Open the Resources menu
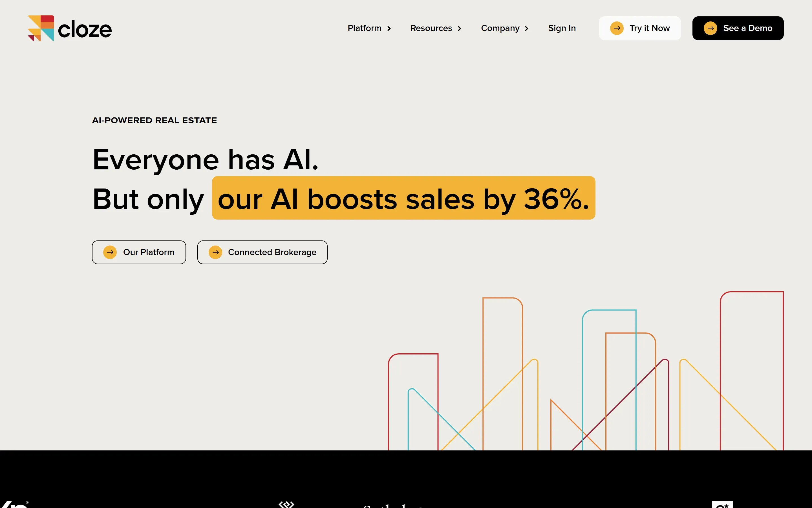 (x=431, y=28)
